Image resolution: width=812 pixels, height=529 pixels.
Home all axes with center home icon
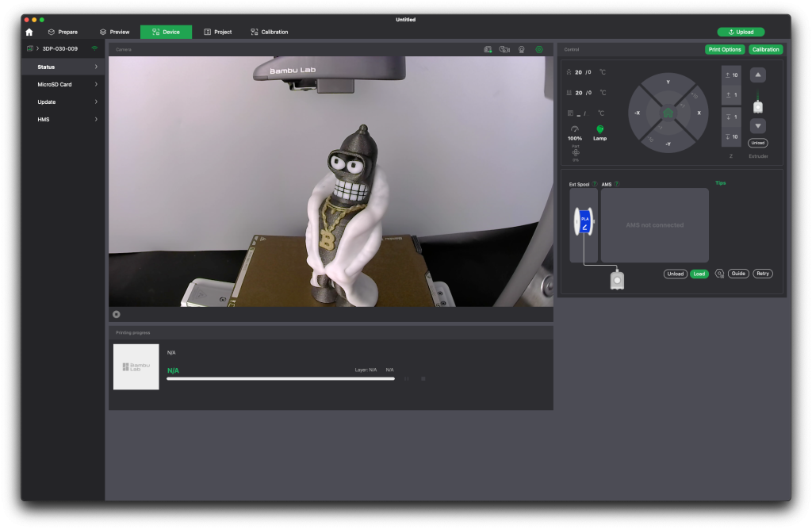668,113
